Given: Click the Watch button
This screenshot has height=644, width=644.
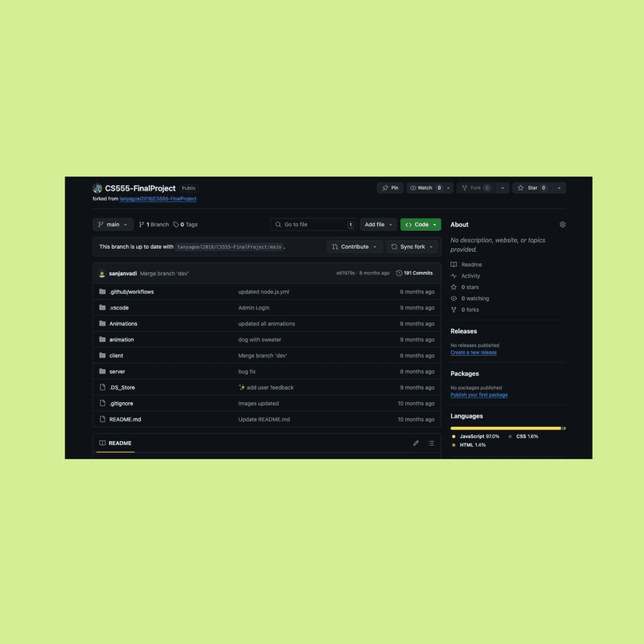Looking at the screenshot, I should point(425,187).
